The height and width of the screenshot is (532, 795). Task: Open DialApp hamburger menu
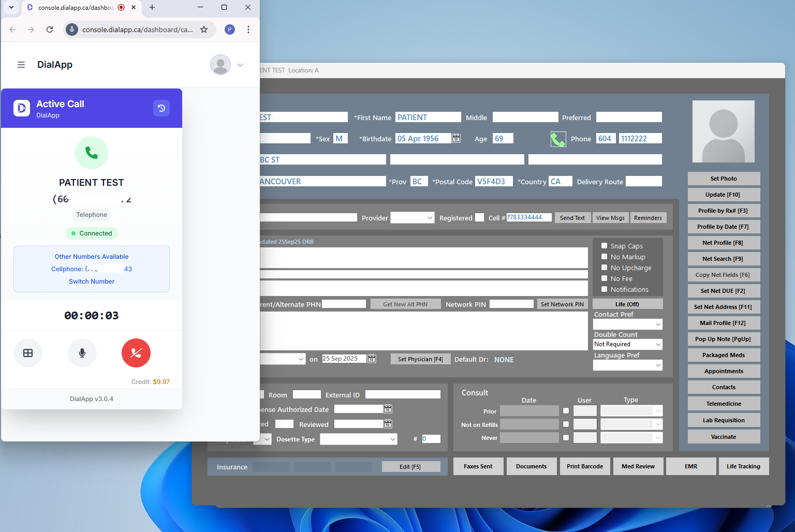[21, 65]
